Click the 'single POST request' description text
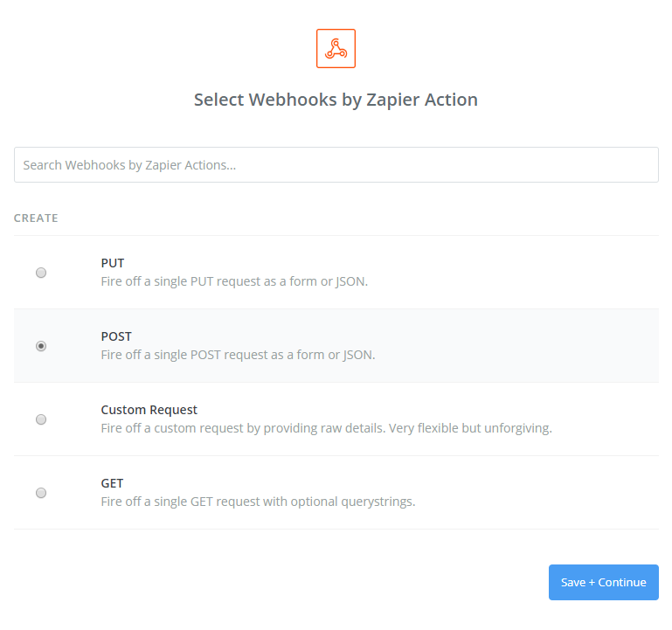 238,356
